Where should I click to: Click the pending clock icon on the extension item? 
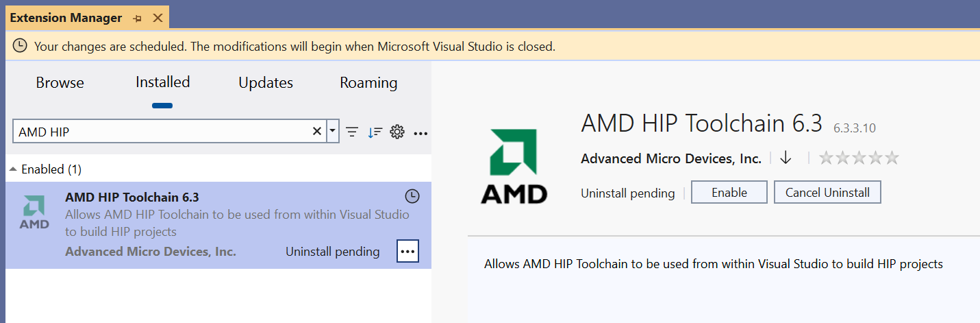[412, 197]
